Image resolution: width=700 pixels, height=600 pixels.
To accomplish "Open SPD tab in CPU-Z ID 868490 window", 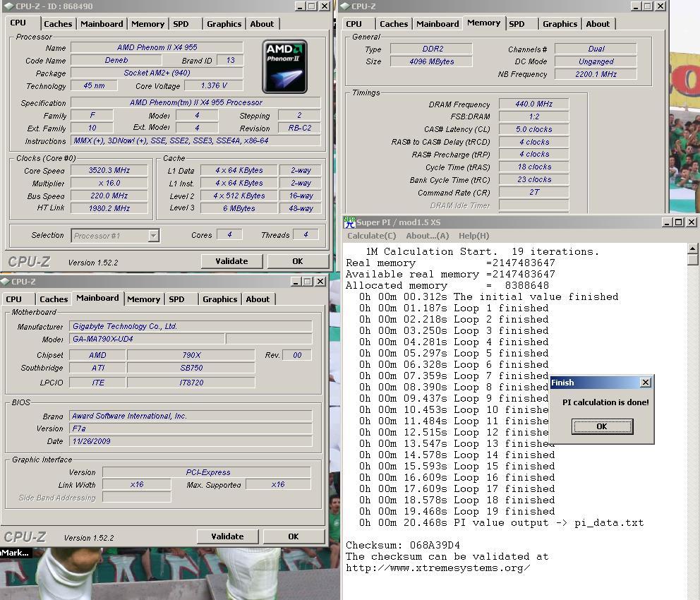I will tap(181, 24).
